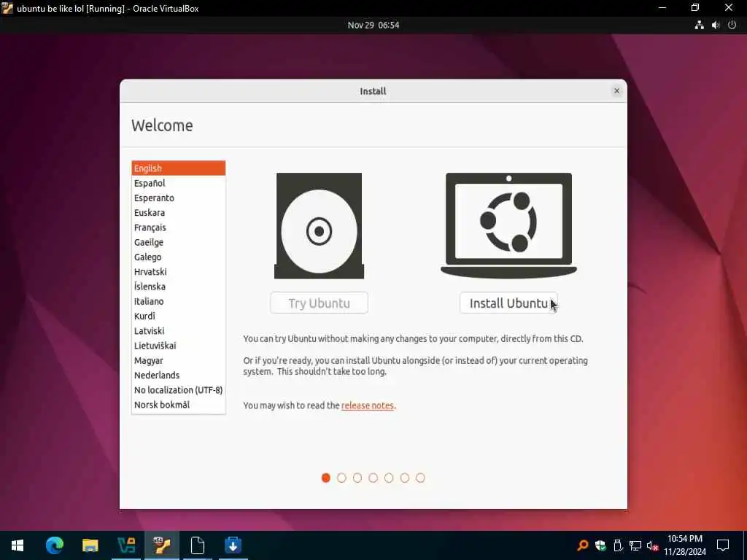
Task: Select No localization (UTF-8) option
Action: tap(179, 390)
